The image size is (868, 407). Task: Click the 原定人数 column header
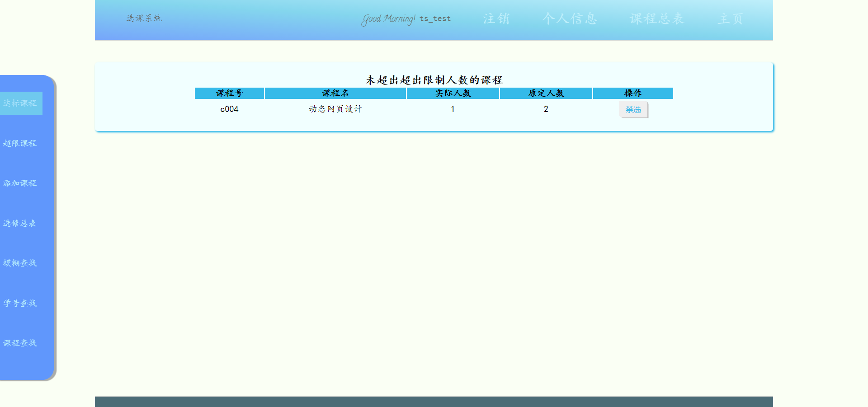pyautogui.click(x=546, y=93)
